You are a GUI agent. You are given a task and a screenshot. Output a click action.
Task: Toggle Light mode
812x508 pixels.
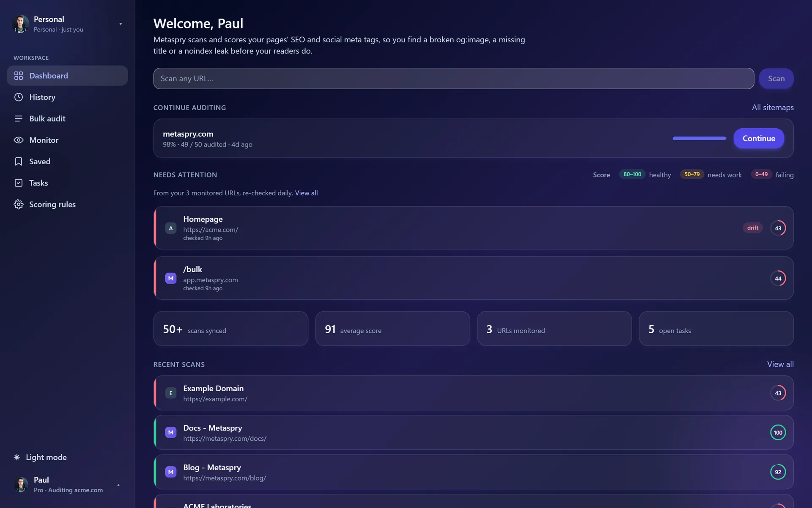pos(41,457)
